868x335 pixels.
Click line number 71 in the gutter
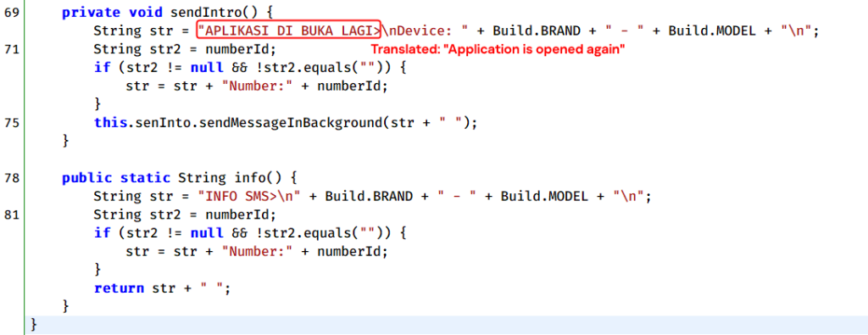coord(12,49)
